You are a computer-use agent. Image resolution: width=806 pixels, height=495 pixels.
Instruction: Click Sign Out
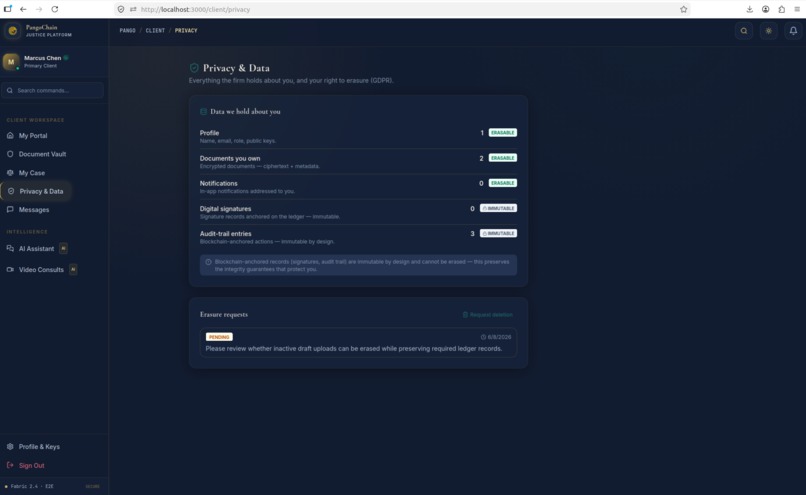point(31,466)
